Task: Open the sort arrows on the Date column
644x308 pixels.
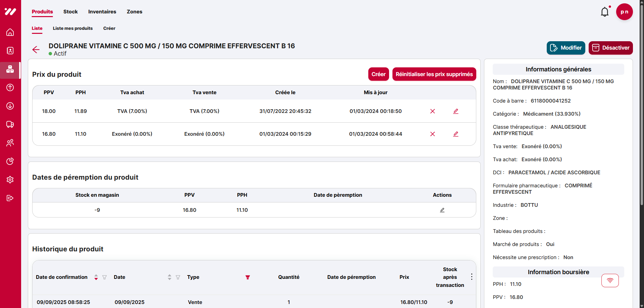Action: [169, 277]
